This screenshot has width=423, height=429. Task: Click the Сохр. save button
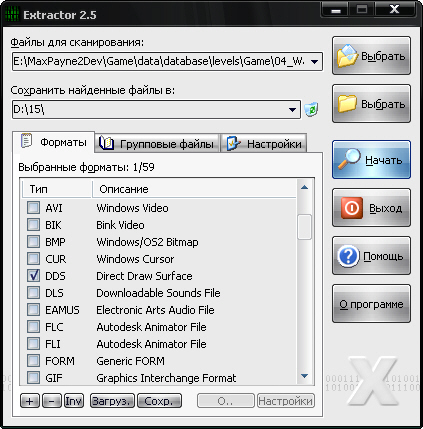(x=160, y=401)
